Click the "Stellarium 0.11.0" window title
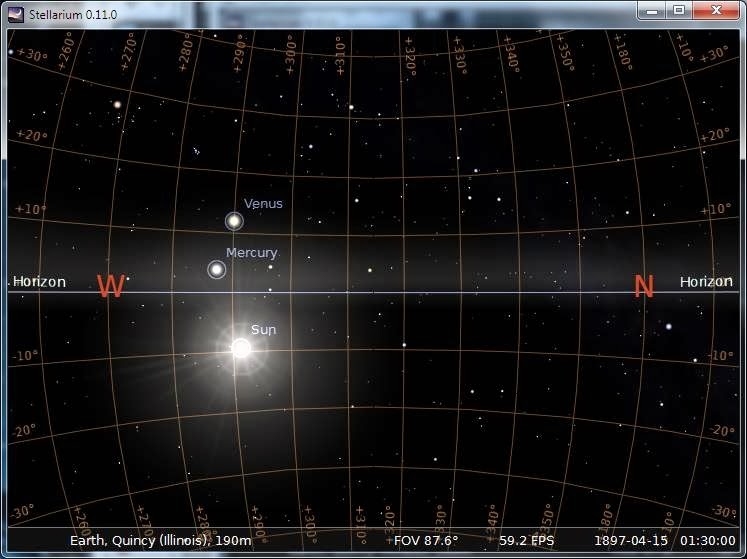This screenshot has width=747, height=559. (x=73, y=14)
